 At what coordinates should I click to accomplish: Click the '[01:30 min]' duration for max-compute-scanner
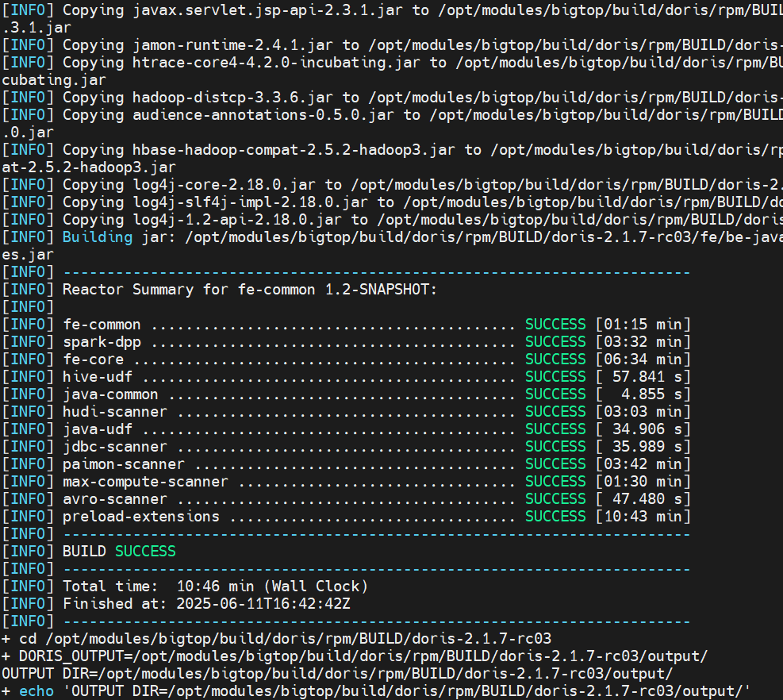[643, 483]
